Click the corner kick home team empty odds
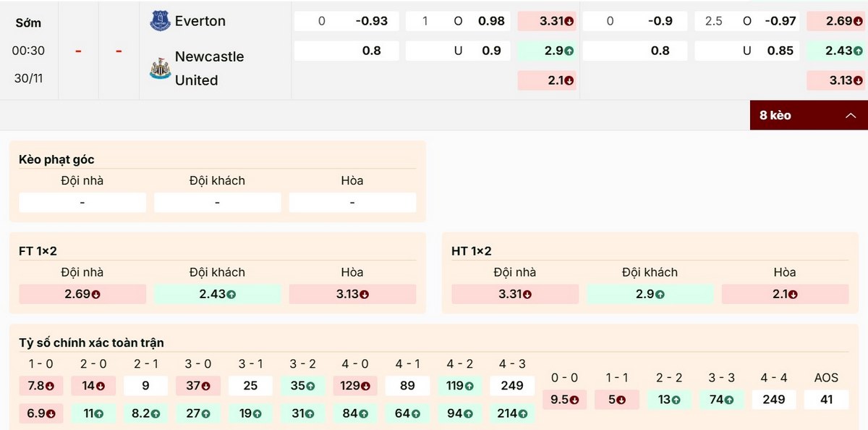The height and width of the screenshot is (430, 868). tap(82, 203)
